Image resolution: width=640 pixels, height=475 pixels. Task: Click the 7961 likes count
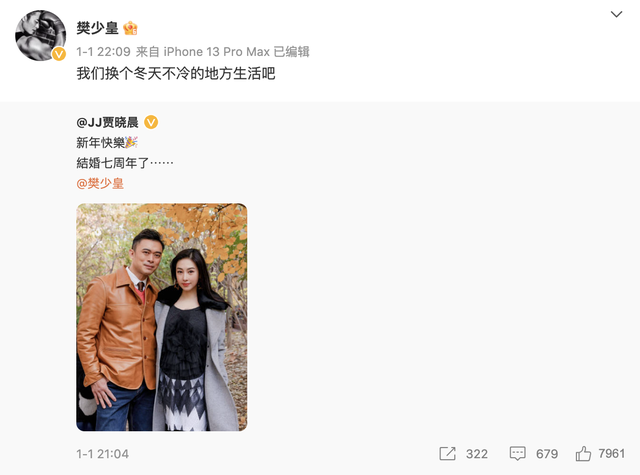611,453
